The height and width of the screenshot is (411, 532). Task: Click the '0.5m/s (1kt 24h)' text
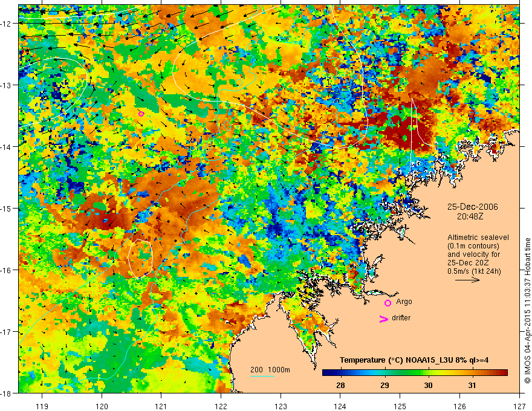coord(474,271)
